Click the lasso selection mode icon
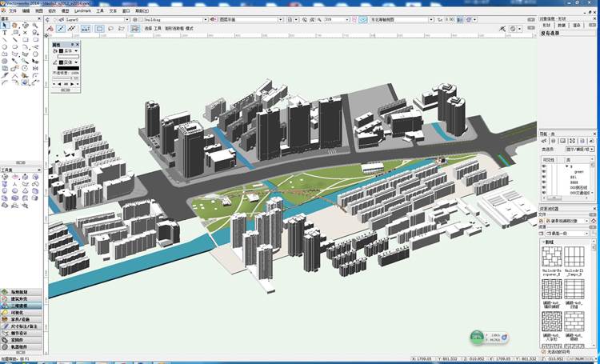 point(112,28)
